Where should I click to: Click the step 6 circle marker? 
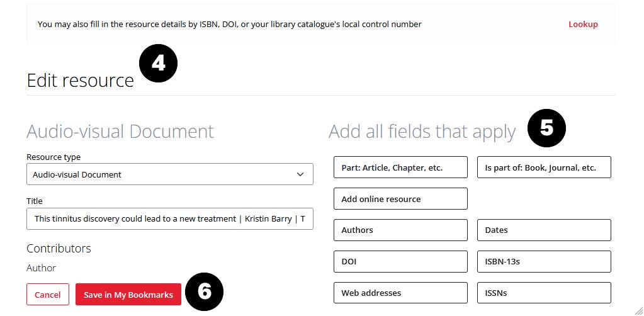204,291
